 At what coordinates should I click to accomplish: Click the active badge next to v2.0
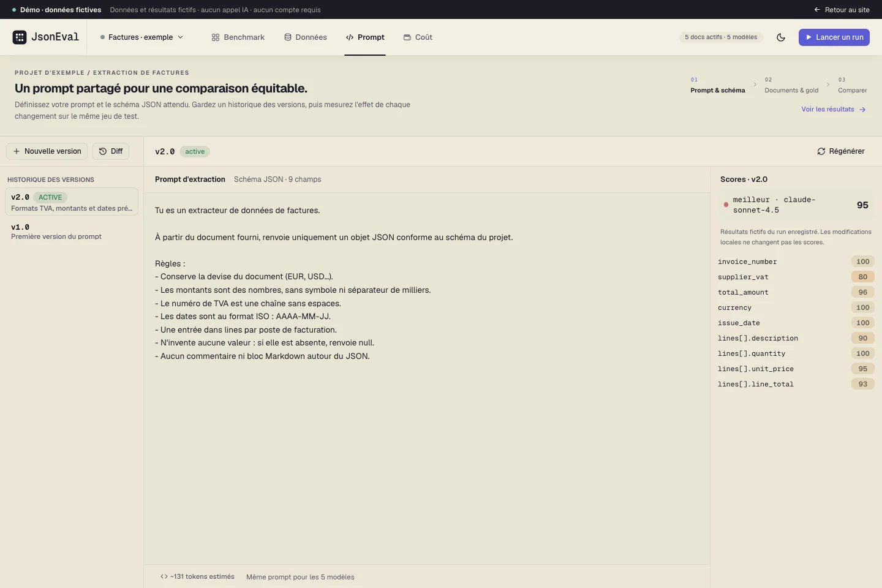click(x=195, y=151)
